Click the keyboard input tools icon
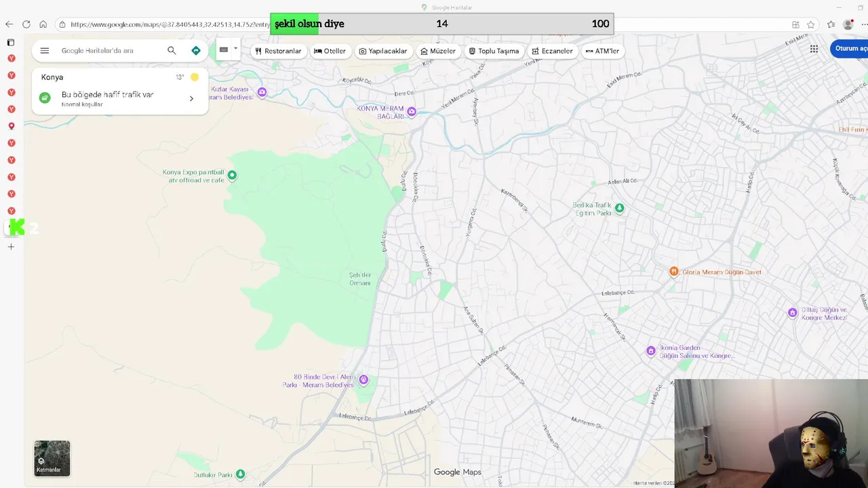This screenshot has height=488, width=868. click(224, 49)
